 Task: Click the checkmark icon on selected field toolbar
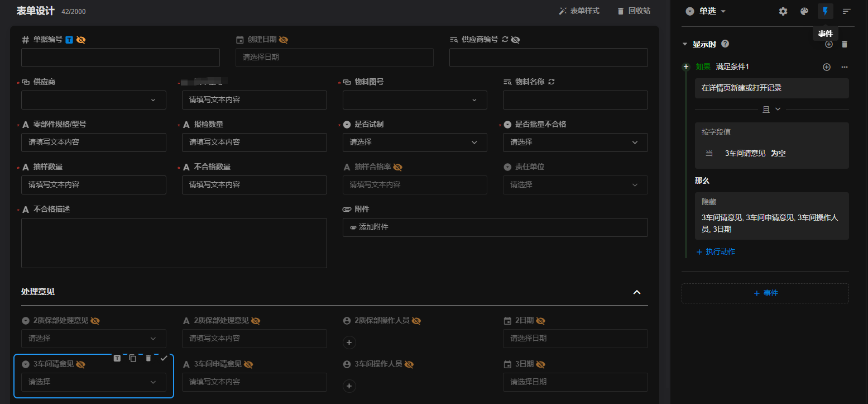(x=164, y=358)
